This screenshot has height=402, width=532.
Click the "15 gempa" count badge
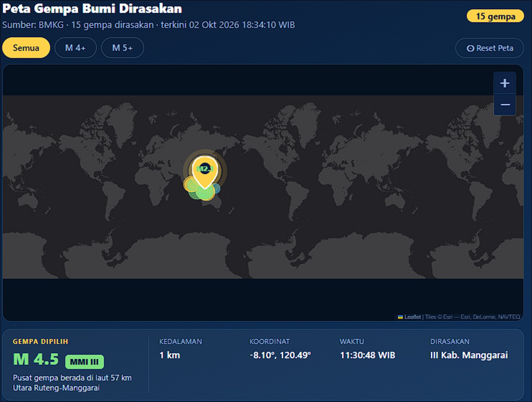[x=495, y=16]
